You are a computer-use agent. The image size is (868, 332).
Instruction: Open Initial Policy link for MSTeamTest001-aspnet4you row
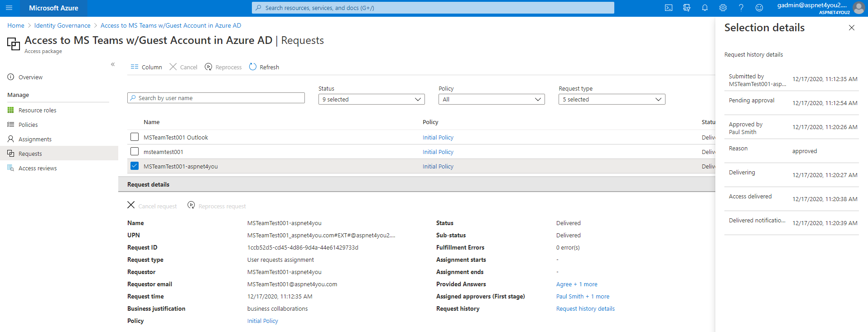tap(438, 166)
